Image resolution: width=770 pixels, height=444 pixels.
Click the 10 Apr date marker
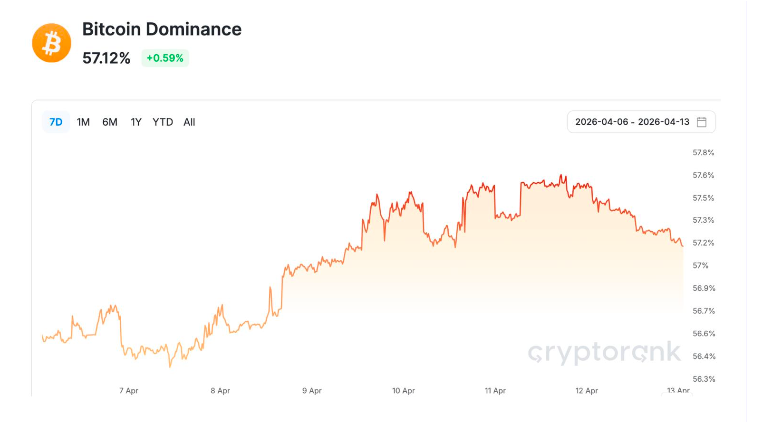(402, 391)
